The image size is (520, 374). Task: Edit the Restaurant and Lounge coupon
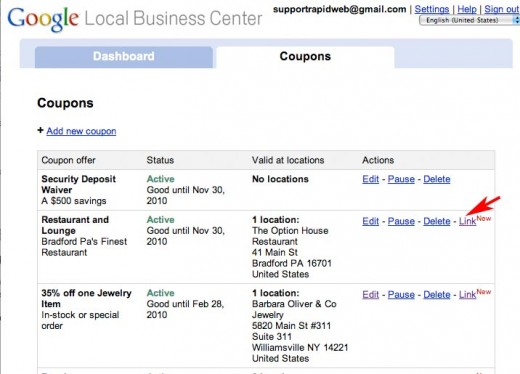(371, 221)
